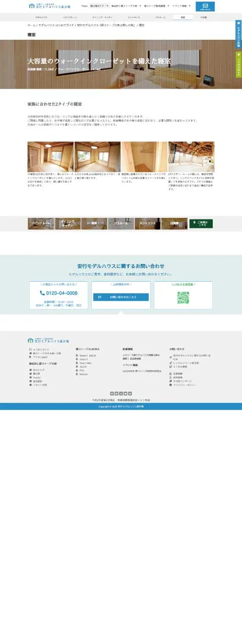Select the バスルーム tab in sub navigation

click(x=160, y=17)
